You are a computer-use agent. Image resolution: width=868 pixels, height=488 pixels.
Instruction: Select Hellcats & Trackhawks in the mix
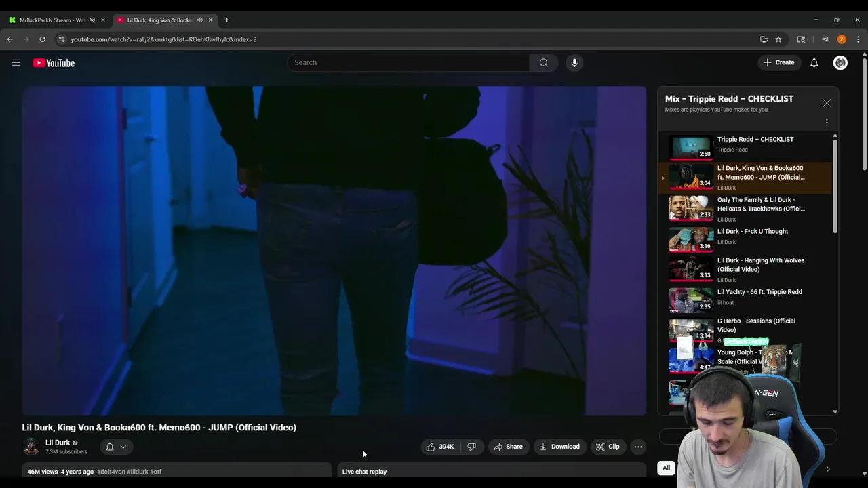[745, 209]
